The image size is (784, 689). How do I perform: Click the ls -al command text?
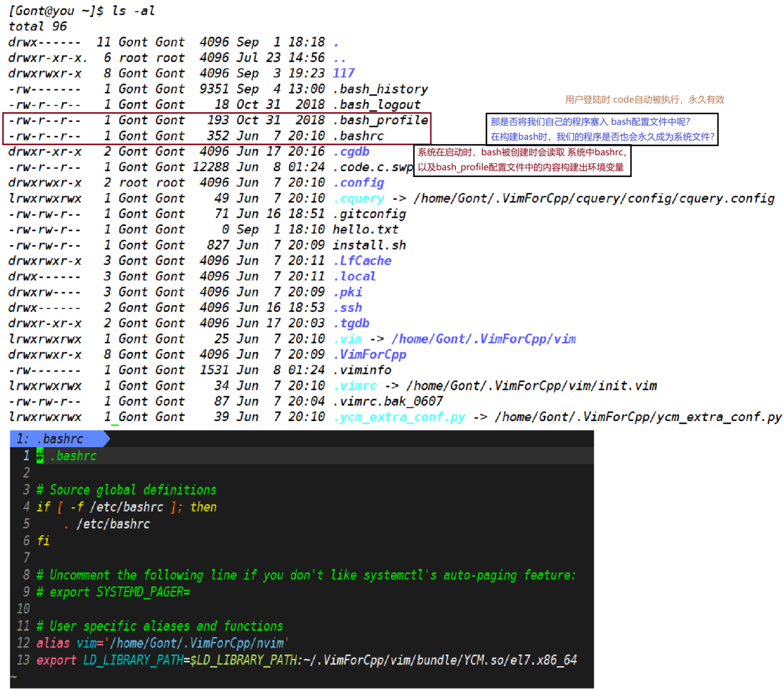(x=133, y=11)
